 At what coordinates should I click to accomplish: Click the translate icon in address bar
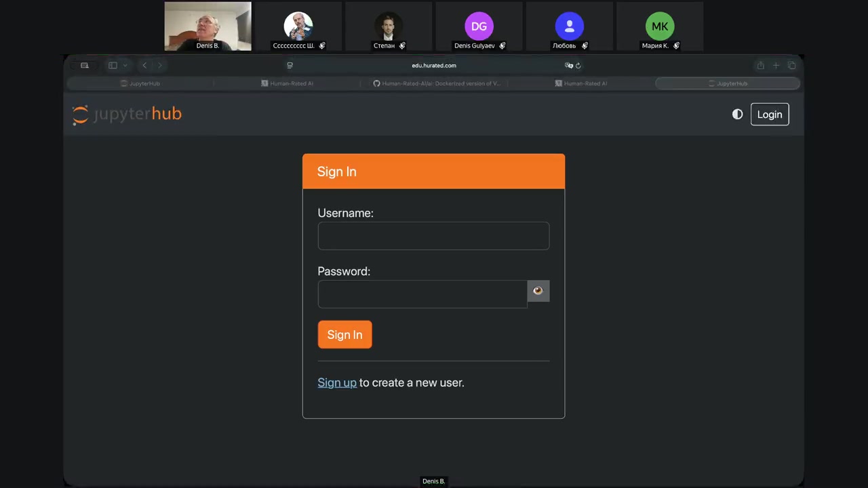point(568,66)
